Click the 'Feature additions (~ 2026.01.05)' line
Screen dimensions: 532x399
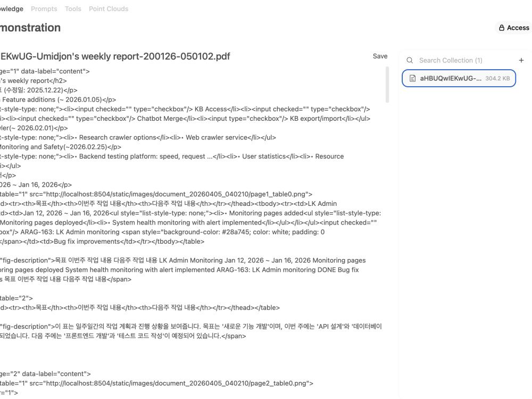58,100
